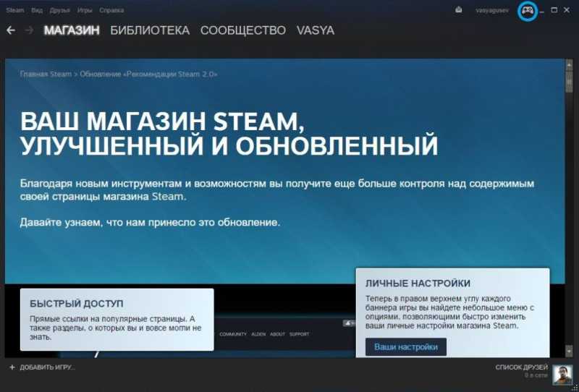Open the Игры menu
This screenshot has height=392, width=579.
[85, 10]
